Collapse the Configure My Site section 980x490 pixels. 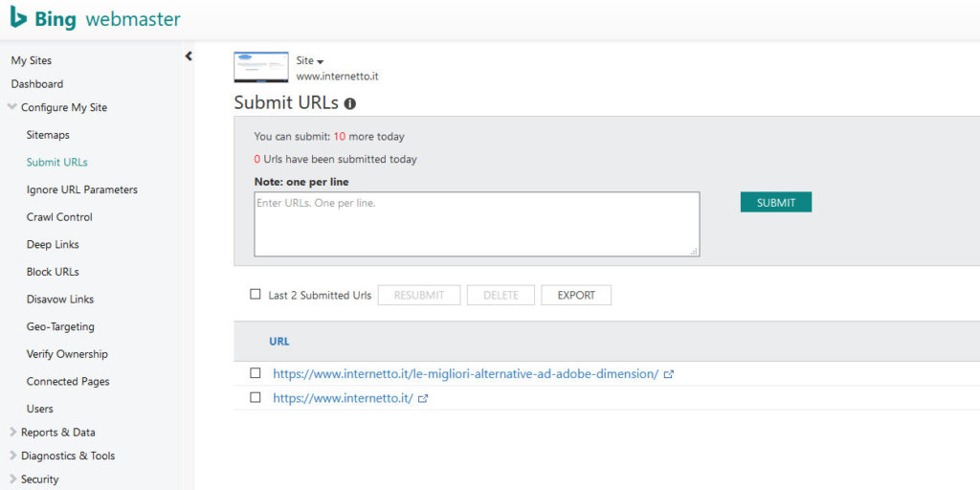coord(11,107)
